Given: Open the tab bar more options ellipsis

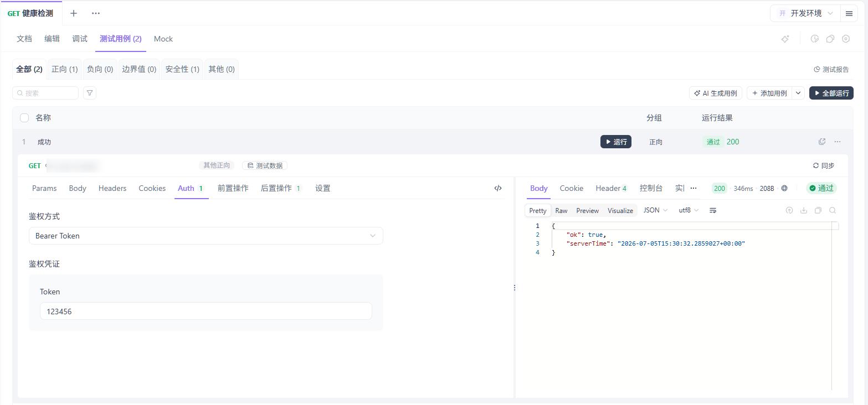Looking at the screenshot, I should point(96,13).
